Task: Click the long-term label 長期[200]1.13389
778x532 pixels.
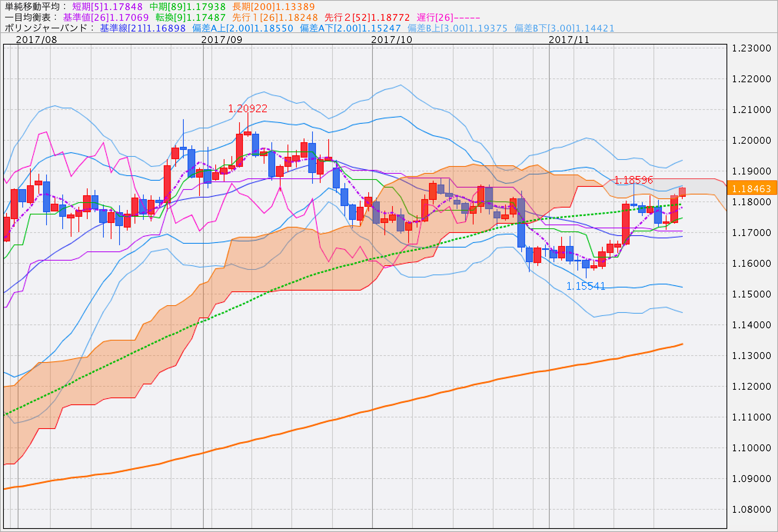Action: pyautogui.click(x=274, y=7)
